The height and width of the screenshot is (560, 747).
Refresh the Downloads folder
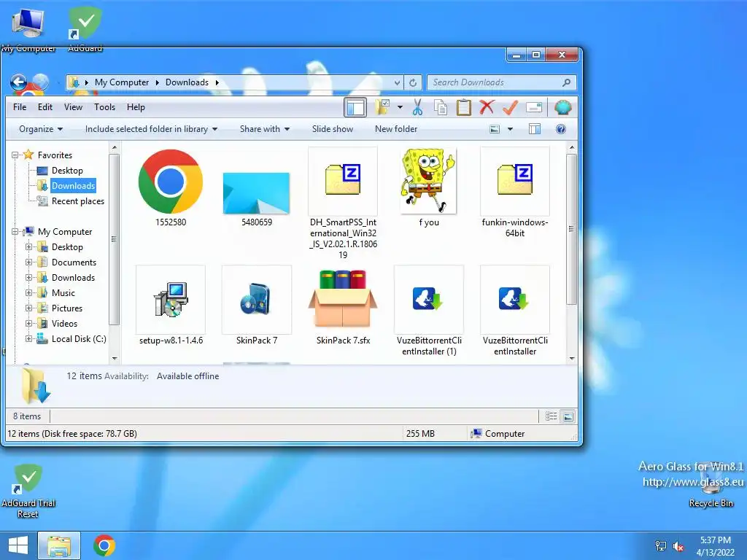tap(413, 82)
